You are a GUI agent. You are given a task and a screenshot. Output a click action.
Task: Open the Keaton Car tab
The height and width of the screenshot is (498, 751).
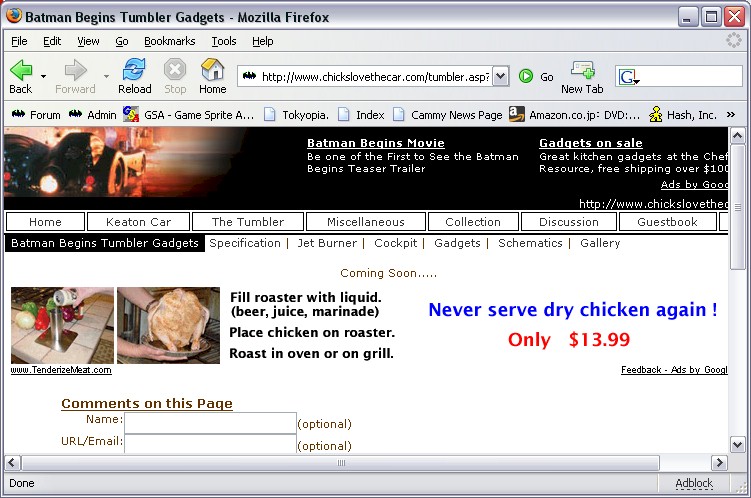coord(138,222)
